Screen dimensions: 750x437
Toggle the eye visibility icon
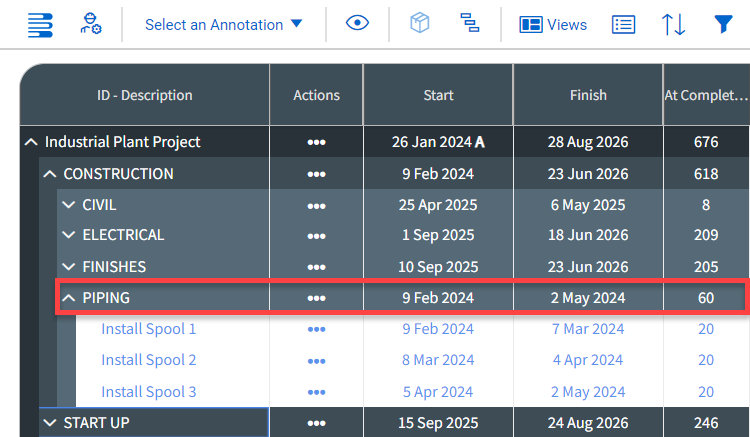358,24
